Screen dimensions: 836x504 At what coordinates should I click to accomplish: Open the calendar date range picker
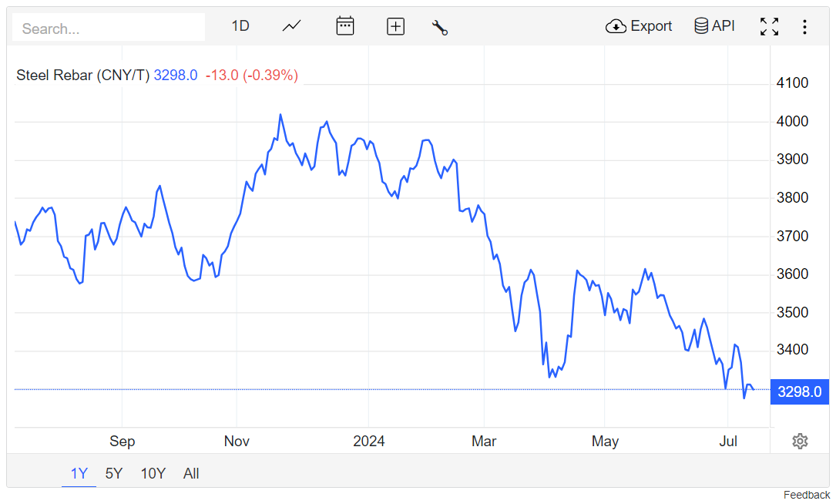pos(344,26)
